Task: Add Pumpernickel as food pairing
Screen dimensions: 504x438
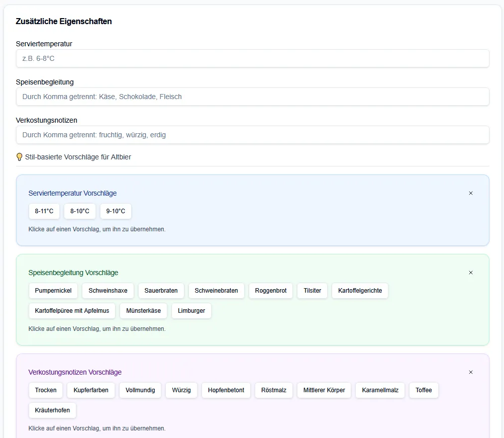Action: coord(53,291)
